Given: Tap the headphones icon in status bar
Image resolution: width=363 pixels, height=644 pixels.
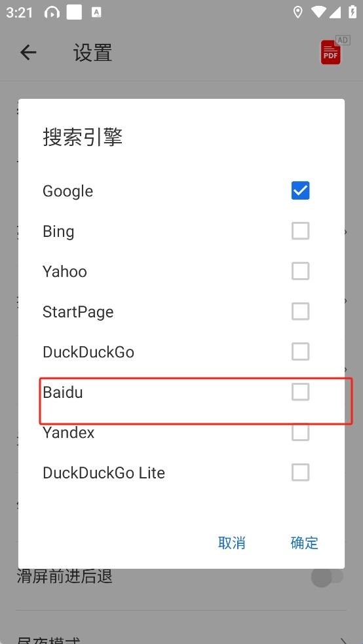Looking at the screenshot, I should [x=52, y=12].
